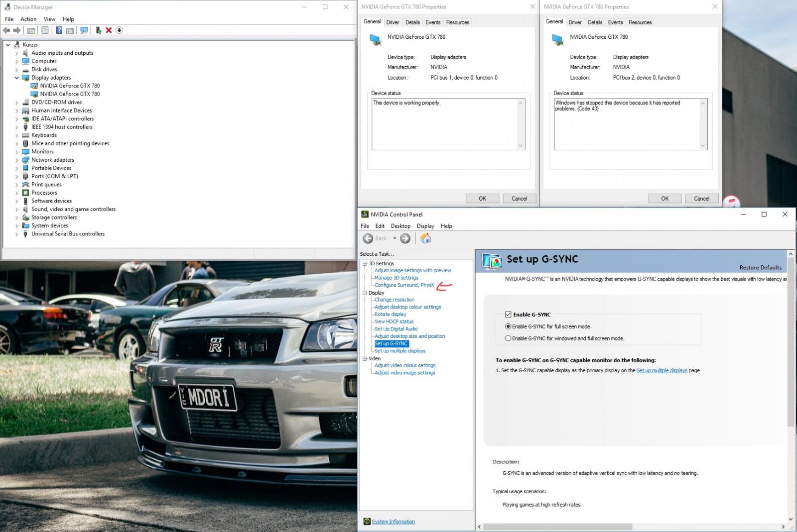Image resolution: width=797 pixels, height=532 pixels.
Task: Open the Back history dropdown arrow
Action: pos(395,238)
